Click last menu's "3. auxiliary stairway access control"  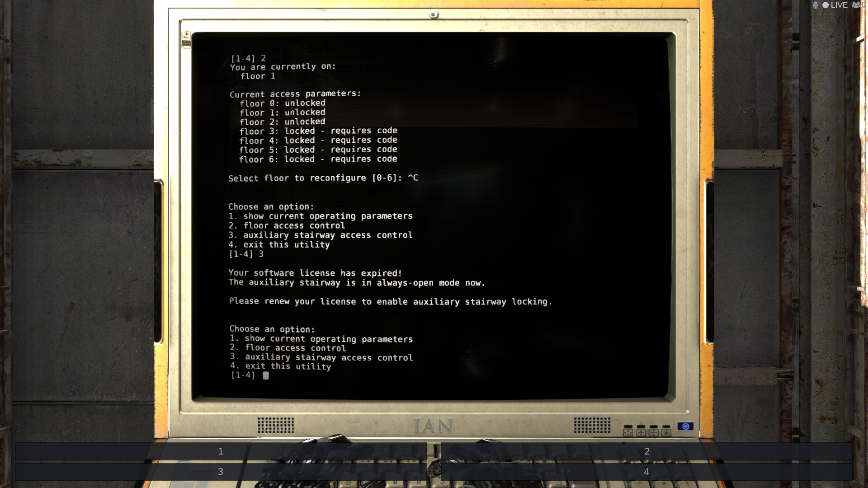321,357
